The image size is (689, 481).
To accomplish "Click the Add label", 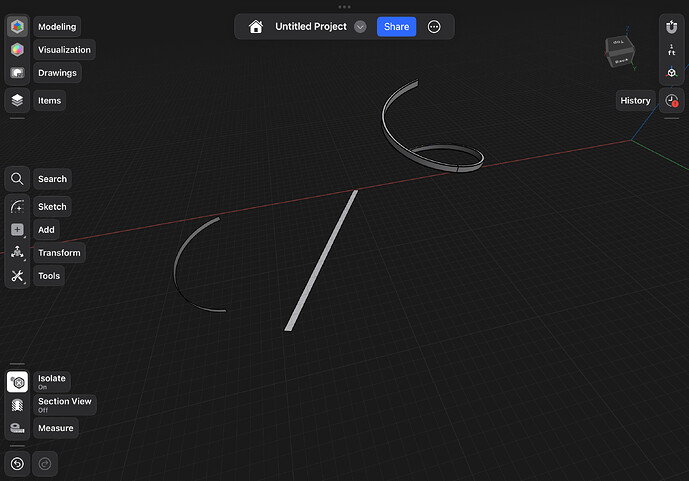I will pyautogui.click(x=46, y=230).
